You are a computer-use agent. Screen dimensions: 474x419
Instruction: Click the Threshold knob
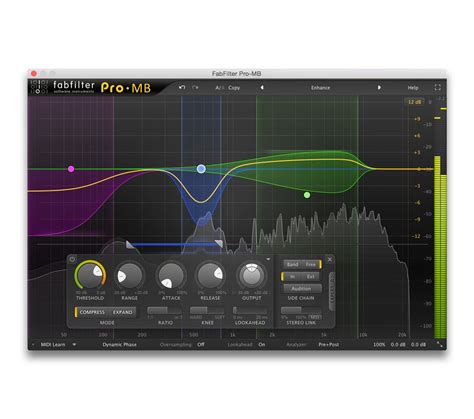[90, 275]
